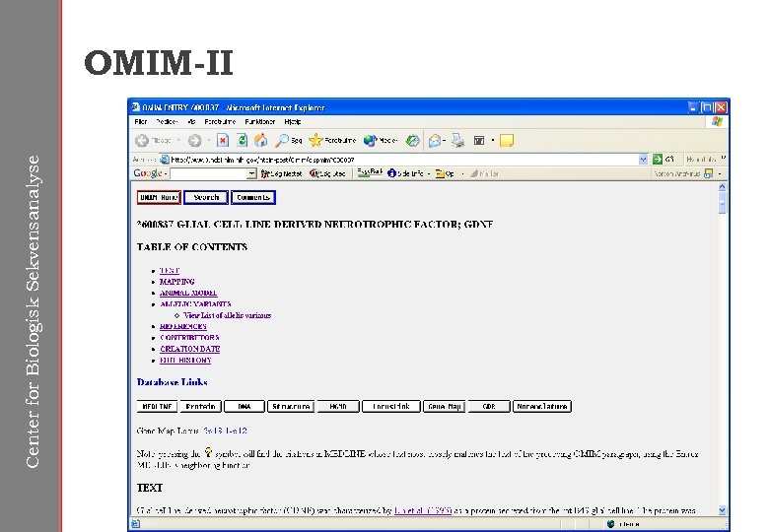
Task: Jump to the ANIMAL MODEL link
Action: [x=188, y=293]
